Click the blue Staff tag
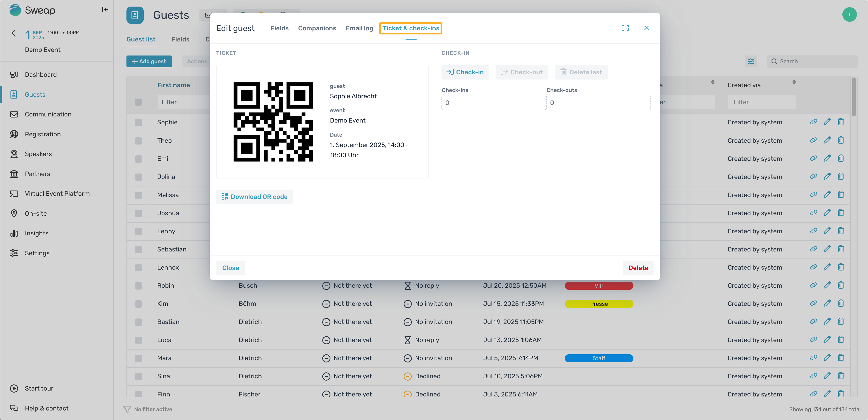 [599, 358]
